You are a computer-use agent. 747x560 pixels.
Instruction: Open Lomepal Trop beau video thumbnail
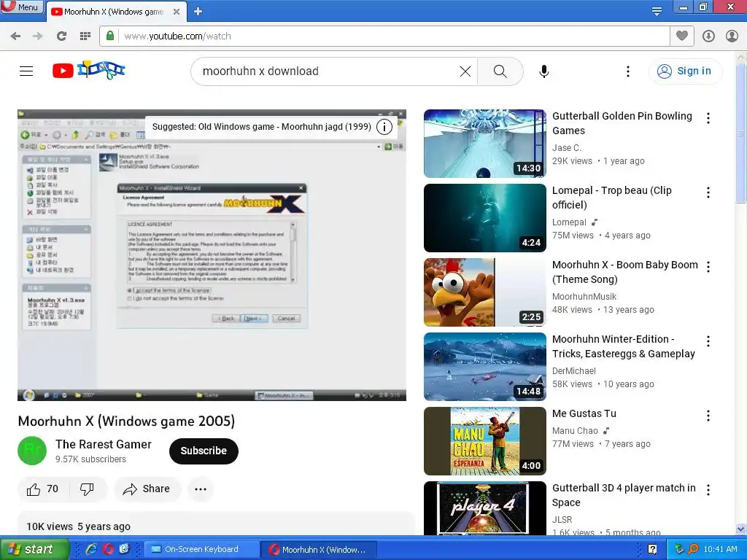[485, 217]
